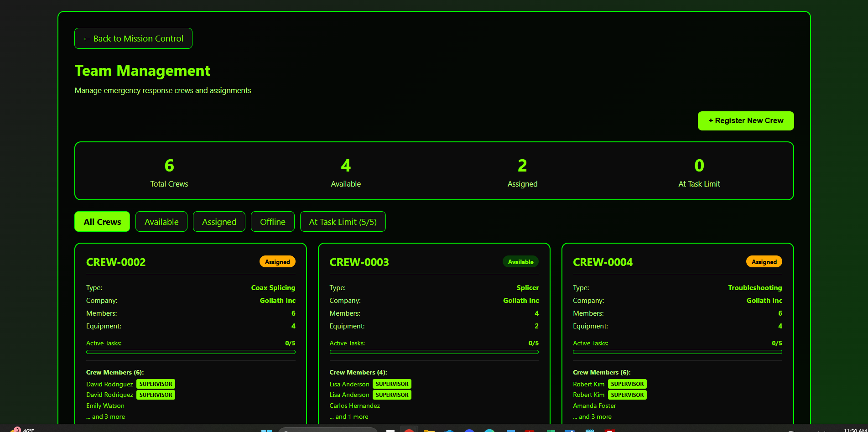868x432 pixels.
Task: Select the All Crews filter tab
Action: click(102, 222)
